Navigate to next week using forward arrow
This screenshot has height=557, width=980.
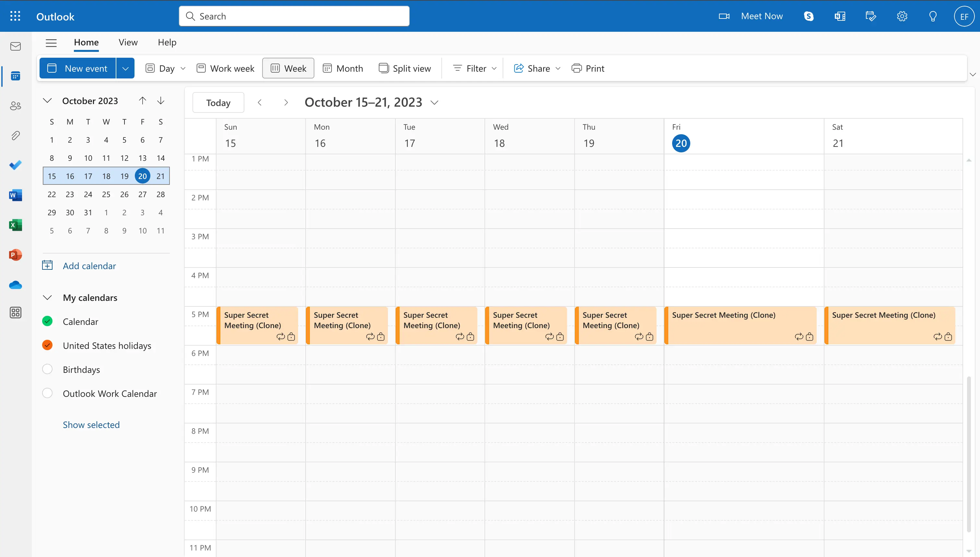click(286, 102)
